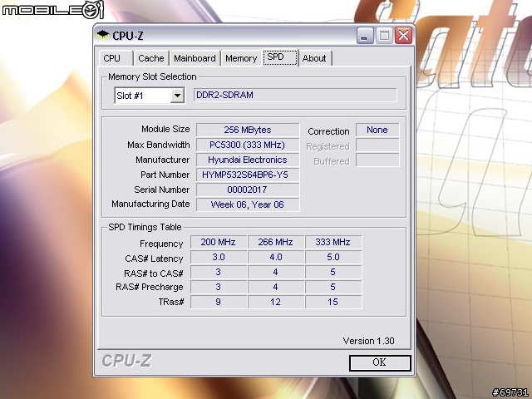Click the DDR2-SDRAM memory type field
532x399 pixels.
coord(295,95)
